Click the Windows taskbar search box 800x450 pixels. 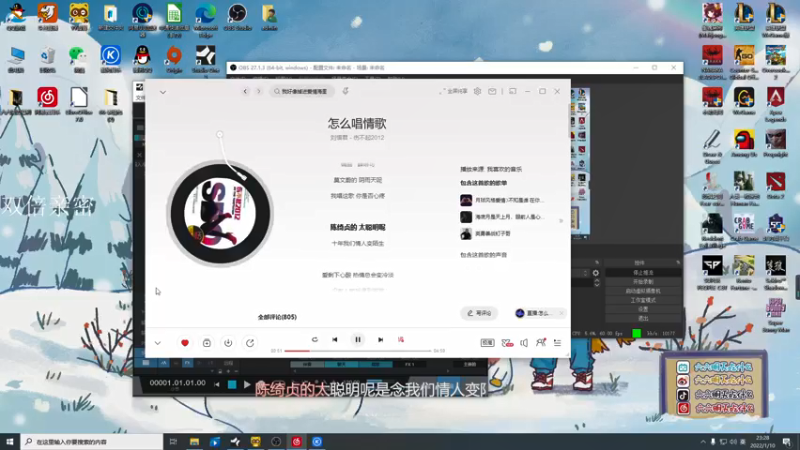point(92,441)
